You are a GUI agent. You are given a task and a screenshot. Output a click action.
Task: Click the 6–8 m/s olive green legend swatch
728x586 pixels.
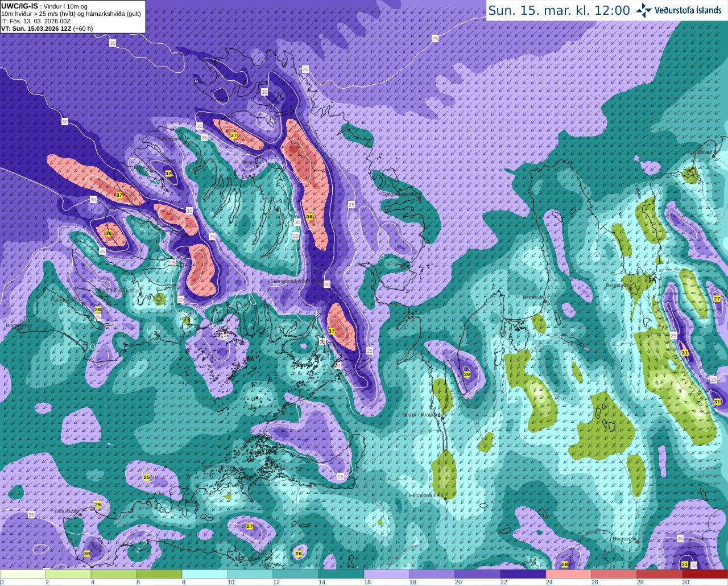tap(159, 574)
